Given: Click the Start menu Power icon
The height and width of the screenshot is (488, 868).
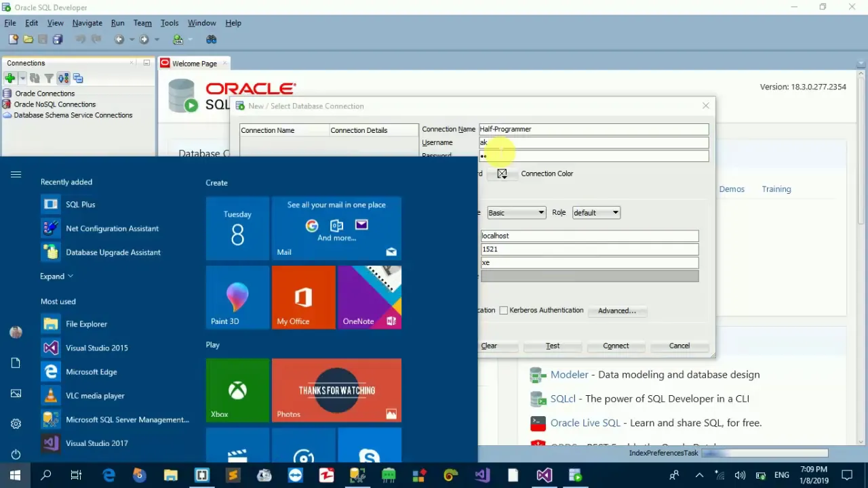Looking at the screenshot, I should pos(16,454).
